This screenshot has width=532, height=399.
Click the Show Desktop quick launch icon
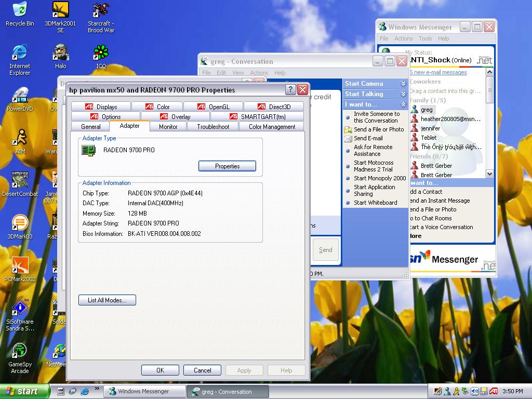(60, 391)
